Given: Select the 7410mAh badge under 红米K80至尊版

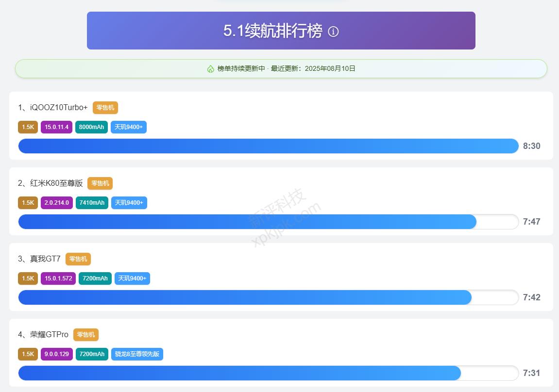Looking at the screenshot, I should click(92, 203).
